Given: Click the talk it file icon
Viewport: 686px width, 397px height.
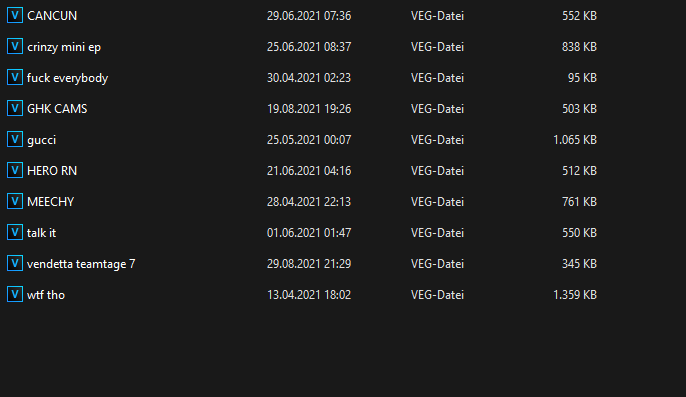Looking at the screenshot, I should (x=14, y=232).
